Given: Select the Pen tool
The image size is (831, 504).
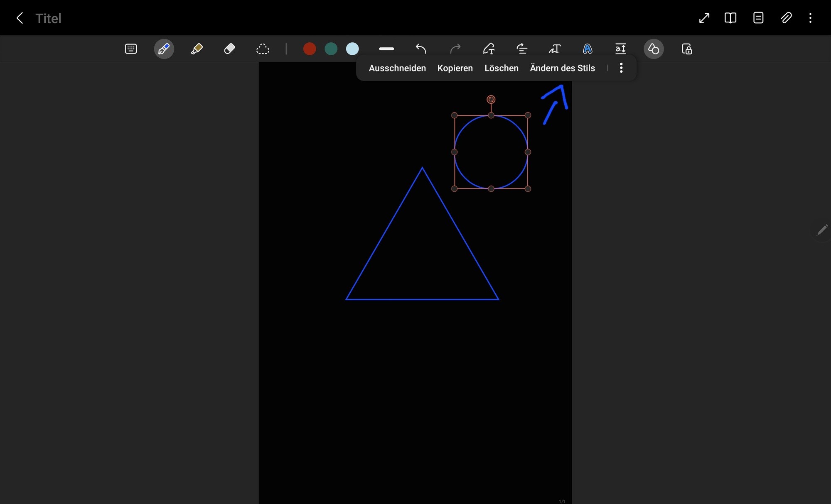Looking at the screenshot, I should tap(164, 49).
